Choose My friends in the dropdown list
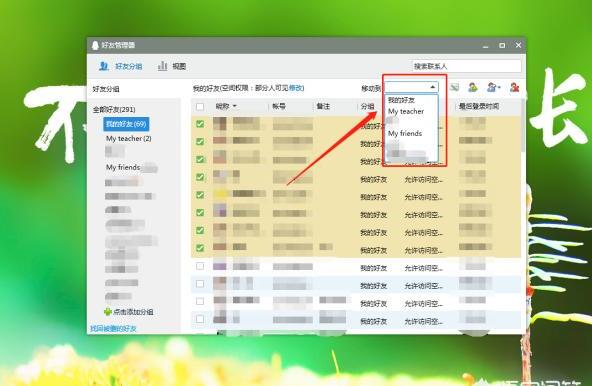The image size is (592, 386). 405,133
